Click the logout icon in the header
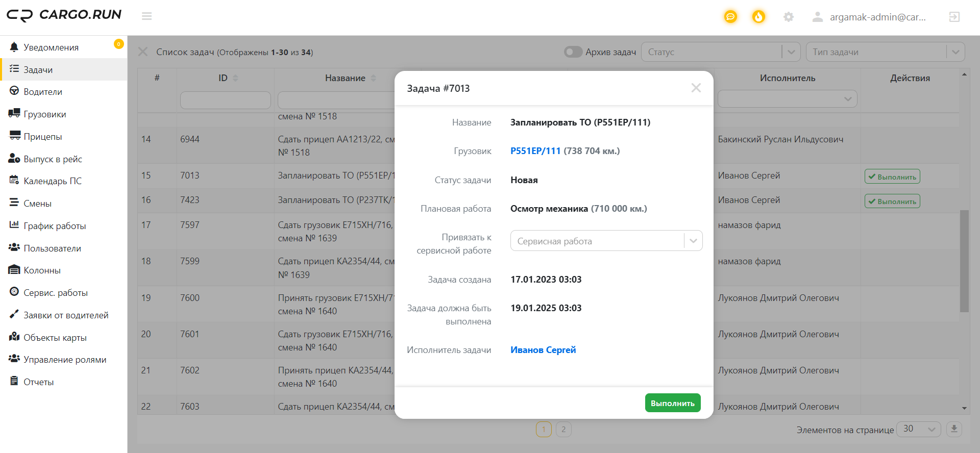 [x=954, y=17]
